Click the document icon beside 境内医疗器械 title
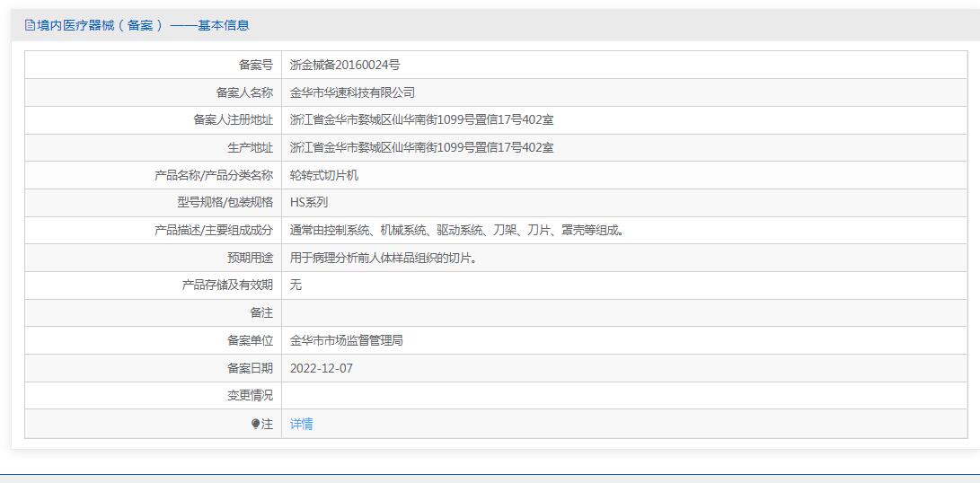The width and height of the screenshot is (980, 483). coord(30,26)
